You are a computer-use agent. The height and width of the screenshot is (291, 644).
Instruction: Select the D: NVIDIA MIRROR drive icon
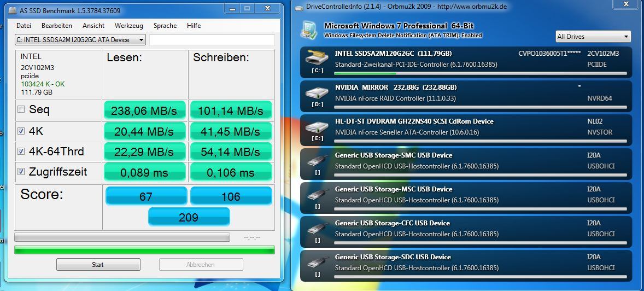[317, 92]
